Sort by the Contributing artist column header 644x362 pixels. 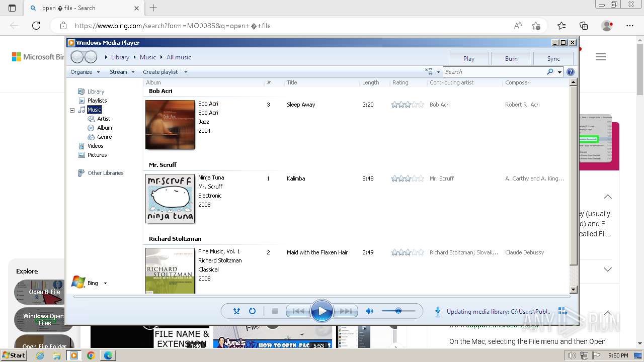coord(465,82)
